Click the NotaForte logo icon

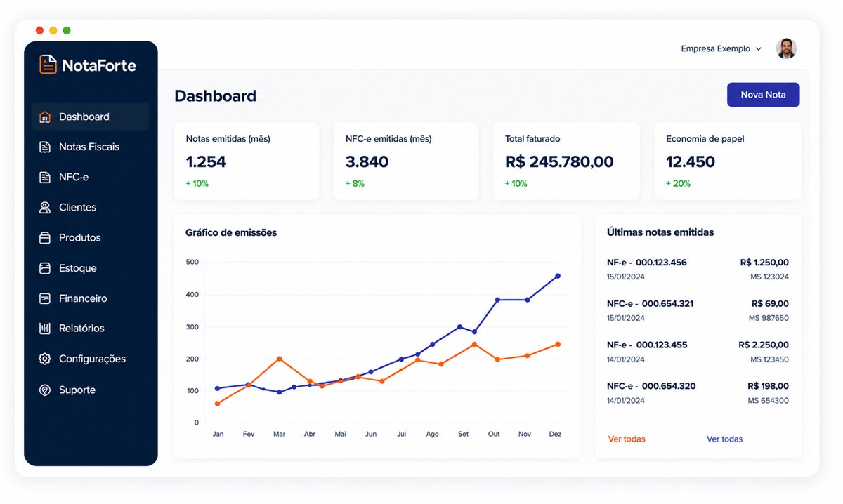tap(48, 65)
